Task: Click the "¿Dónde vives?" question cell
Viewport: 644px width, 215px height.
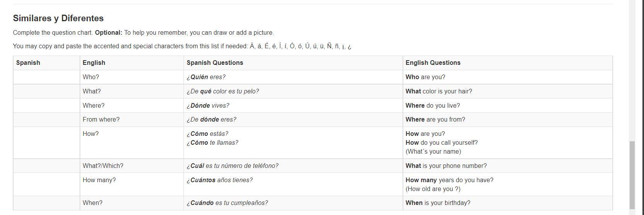Action: (208, 106)
